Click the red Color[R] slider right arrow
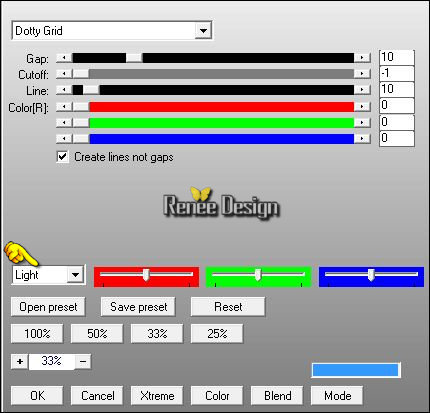Screen dimensions: 430x413 point(362,107)
